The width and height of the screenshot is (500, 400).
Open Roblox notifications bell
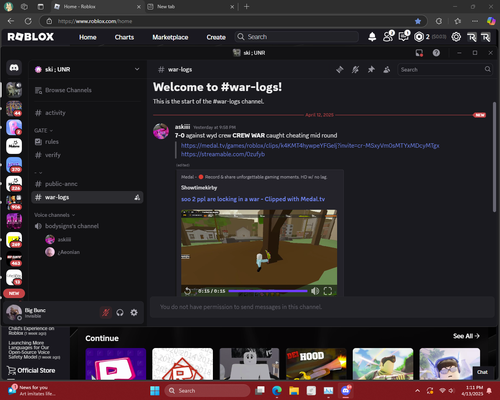pyautogui.click(x=372, y=37)
